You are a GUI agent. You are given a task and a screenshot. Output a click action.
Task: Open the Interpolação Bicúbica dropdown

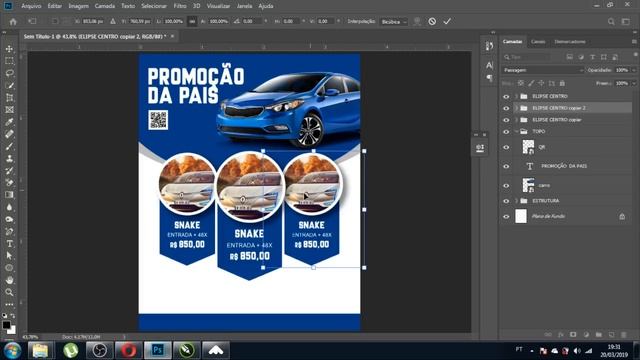(x=393, y=22)
